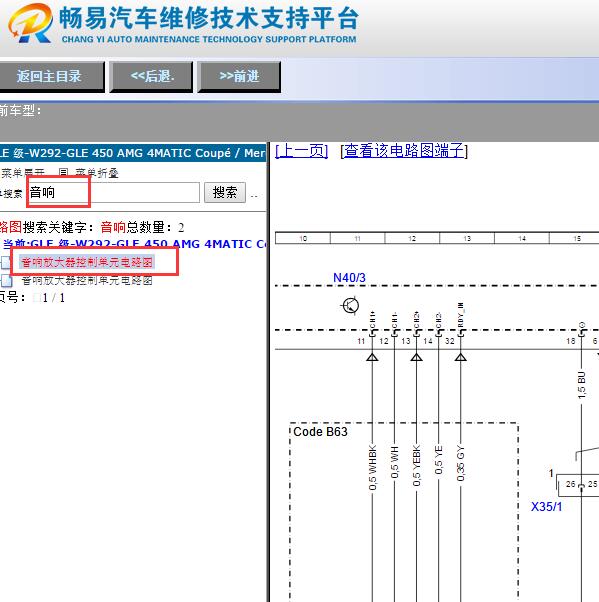Click column 12 in the diagram ruler
The height and width of the screenshot is (602, 599).
click(412, 238)
